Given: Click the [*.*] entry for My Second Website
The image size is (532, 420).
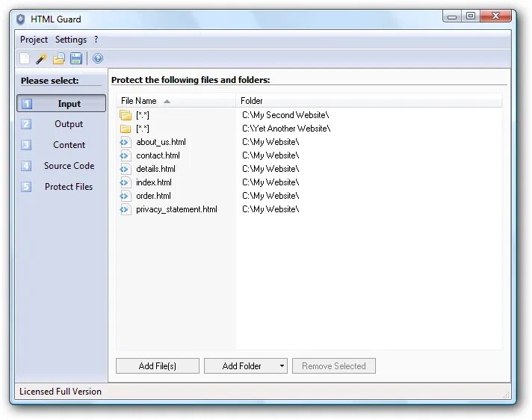Looking at the screenshot, I should coord(143,115).
